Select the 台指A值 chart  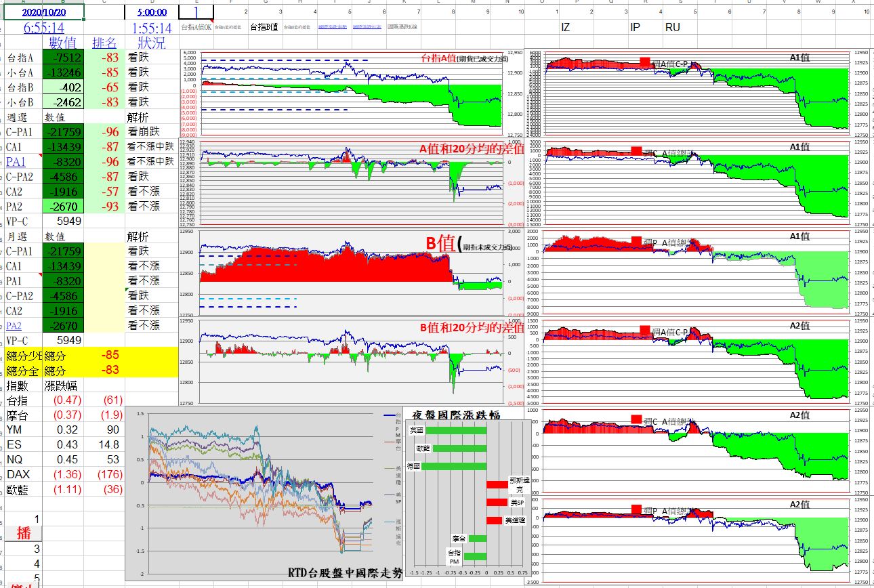click(x=352, y=93)
